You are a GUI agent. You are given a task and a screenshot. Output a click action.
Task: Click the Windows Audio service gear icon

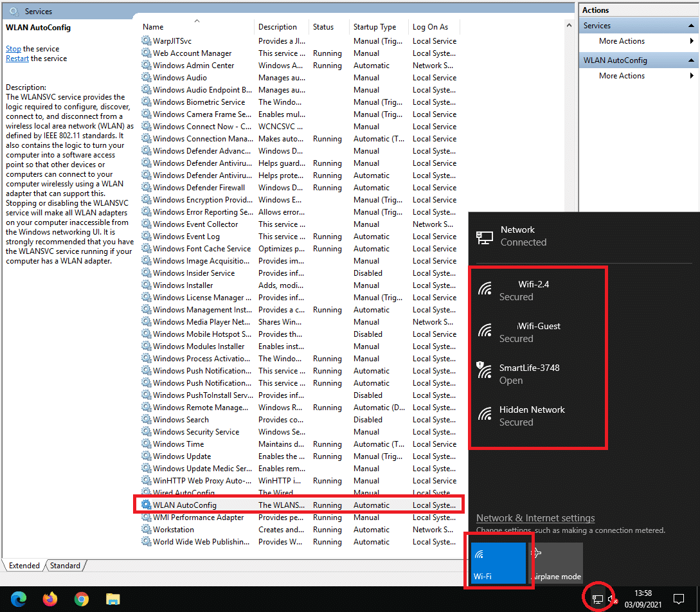(147, 78)
